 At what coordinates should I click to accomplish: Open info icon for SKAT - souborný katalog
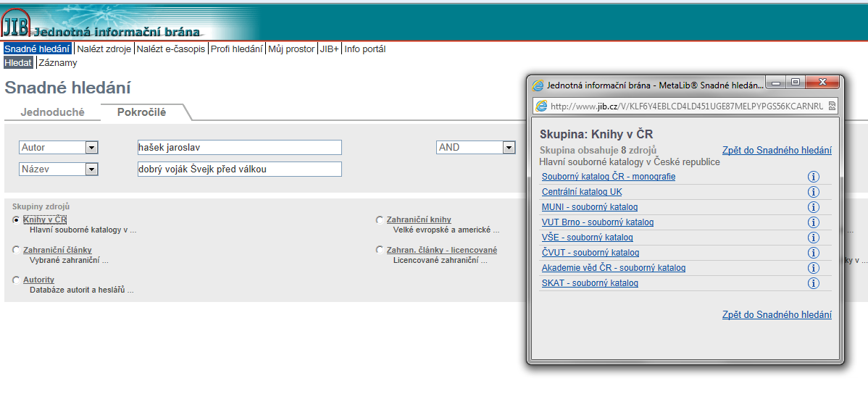pyautogui.click(x=813, y=283)
